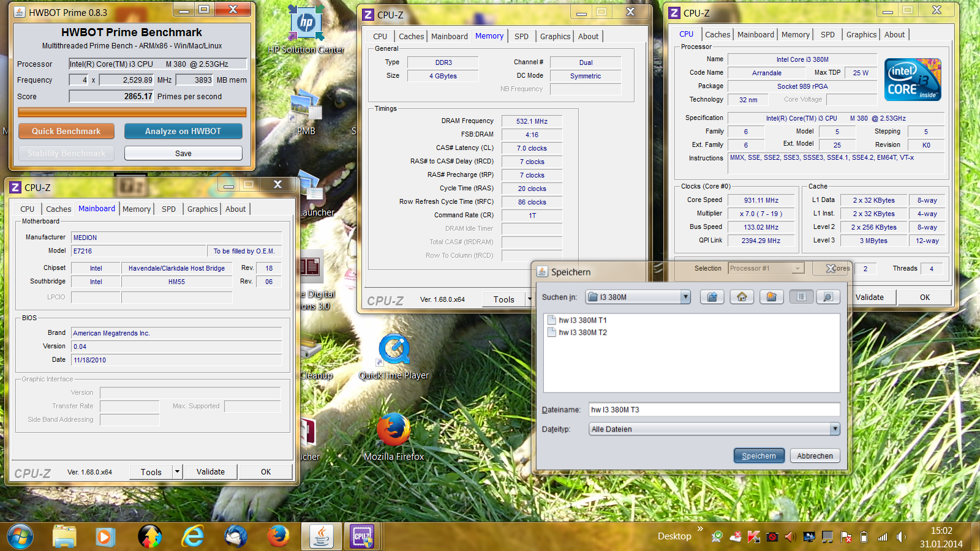
Task: Open Caches tab in Mainboard CPU-Z window
Action: coord(58,209)
